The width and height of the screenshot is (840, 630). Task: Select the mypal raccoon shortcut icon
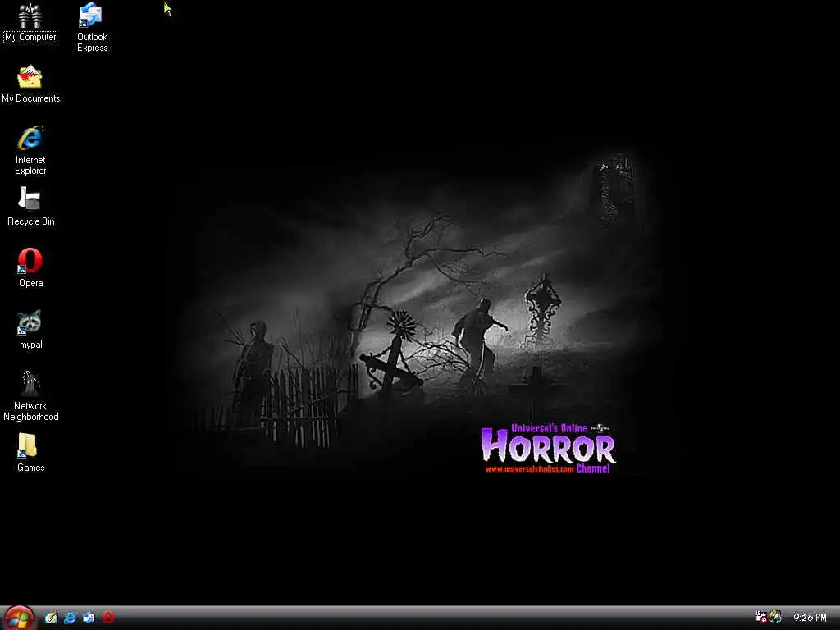pyautogui.click(x=29, y=322)
